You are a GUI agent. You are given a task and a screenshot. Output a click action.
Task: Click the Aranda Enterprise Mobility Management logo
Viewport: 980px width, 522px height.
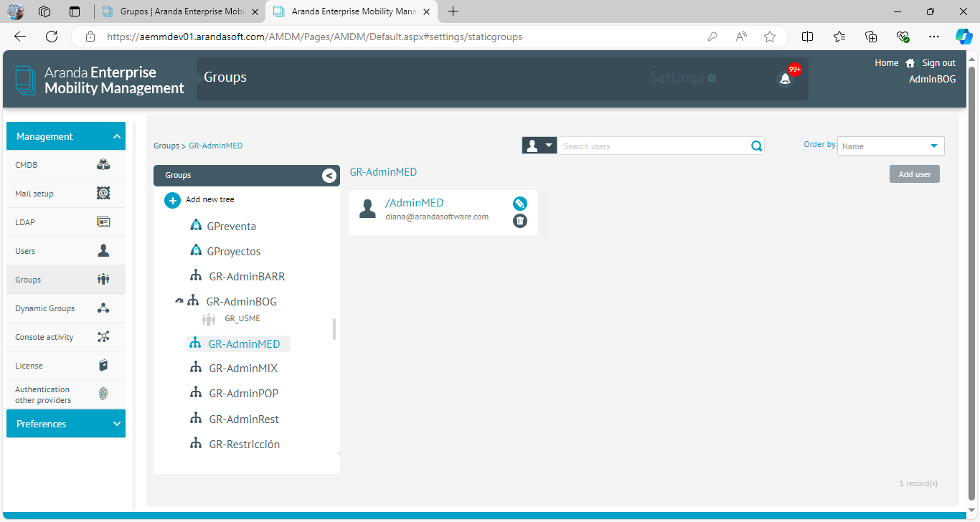click(x=100, y=80)
